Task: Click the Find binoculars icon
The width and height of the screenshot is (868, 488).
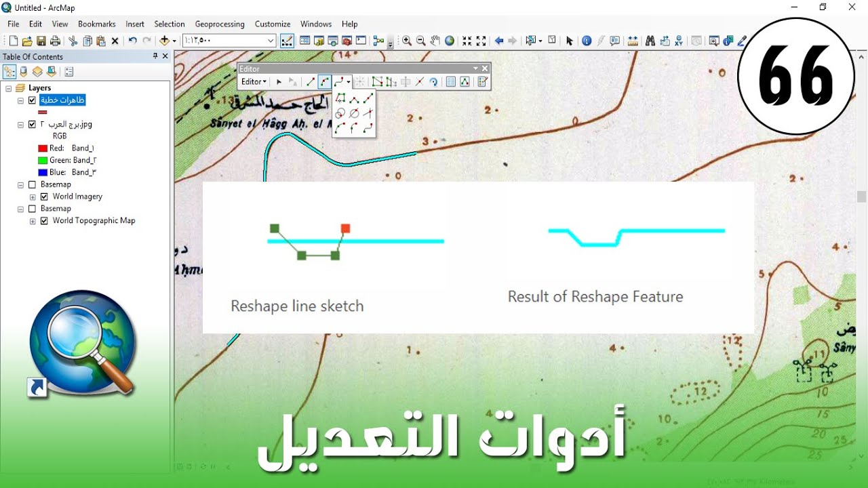Action: coord(650,41)
